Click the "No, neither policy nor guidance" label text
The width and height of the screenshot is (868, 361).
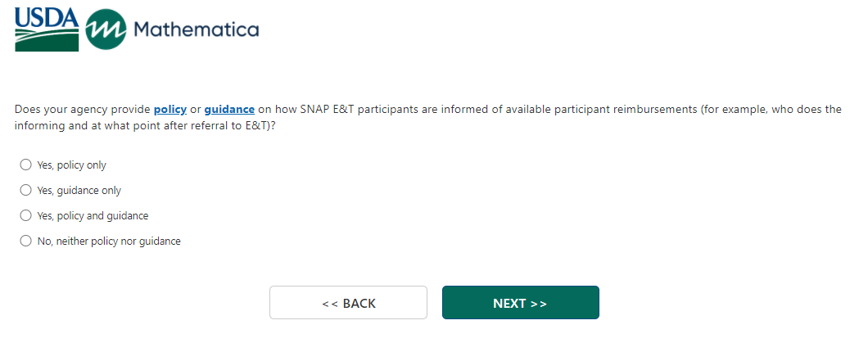[109, 241]
